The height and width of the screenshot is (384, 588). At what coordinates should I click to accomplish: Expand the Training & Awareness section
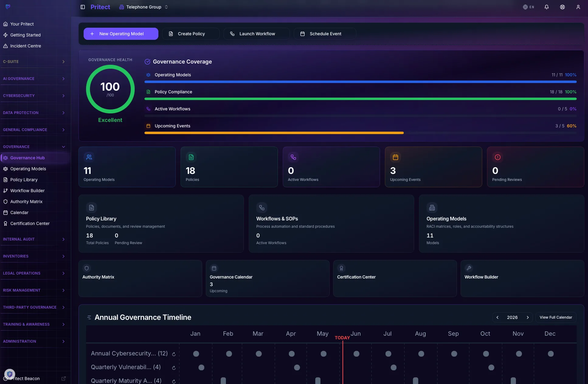(34, 324)
